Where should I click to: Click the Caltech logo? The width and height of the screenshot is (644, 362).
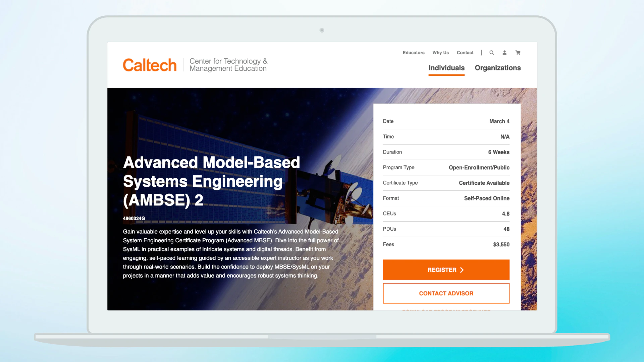(150, 65)
